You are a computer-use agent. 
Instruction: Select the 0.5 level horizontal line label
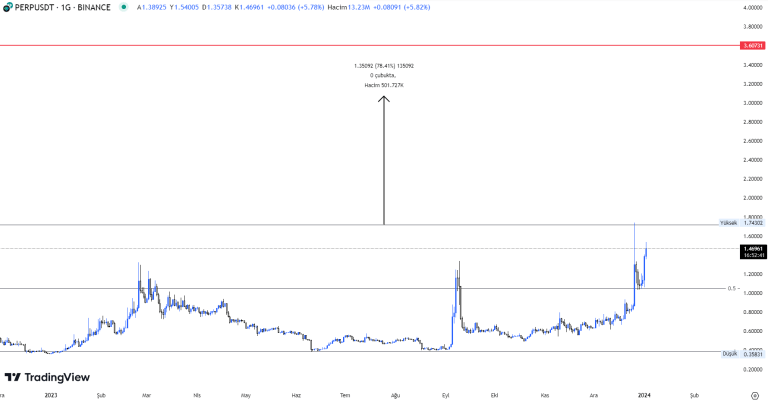pos(731,288)
